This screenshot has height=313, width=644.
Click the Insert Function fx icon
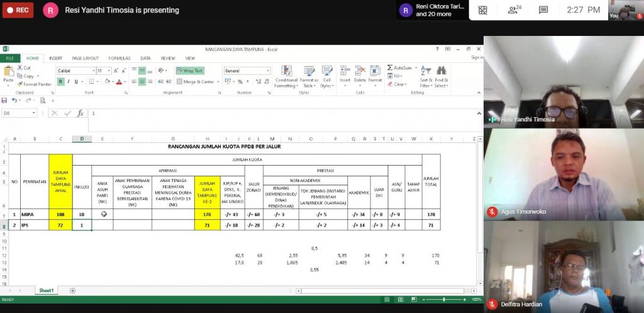pyautogui.click(x=80, y=113)
